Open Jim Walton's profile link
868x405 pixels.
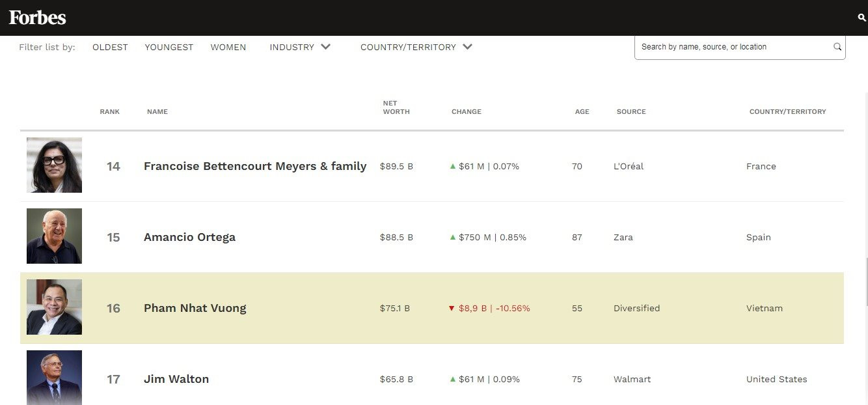tap(176, 380)
